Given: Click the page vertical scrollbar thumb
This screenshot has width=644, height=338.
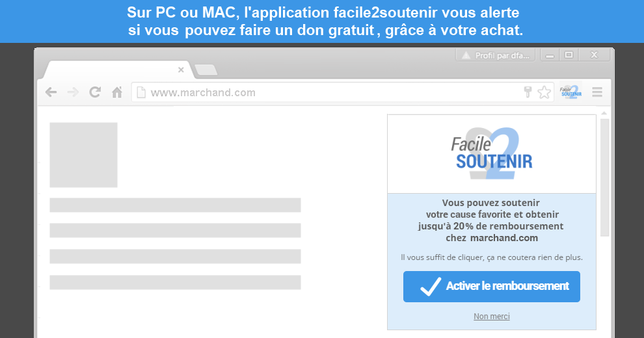Looking at the screenshot, I should [x=604, y=177].
